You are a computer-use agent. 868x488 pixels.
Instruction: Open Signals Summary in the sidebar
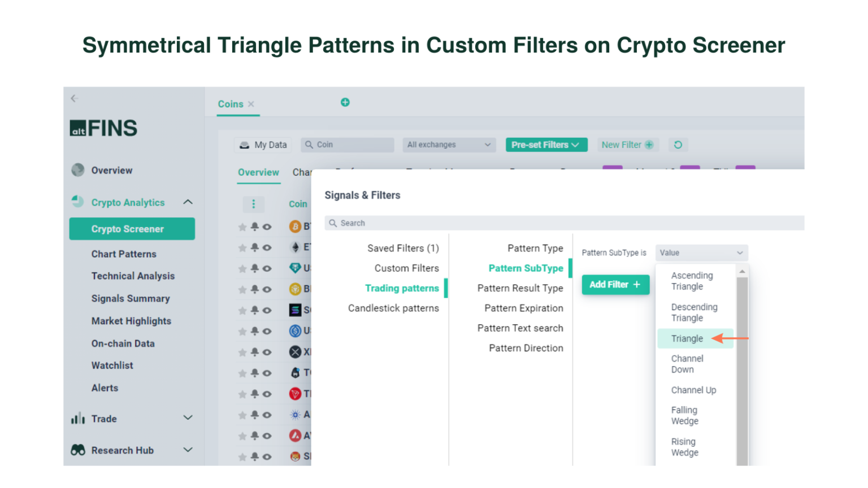click(x=131, y=299)
